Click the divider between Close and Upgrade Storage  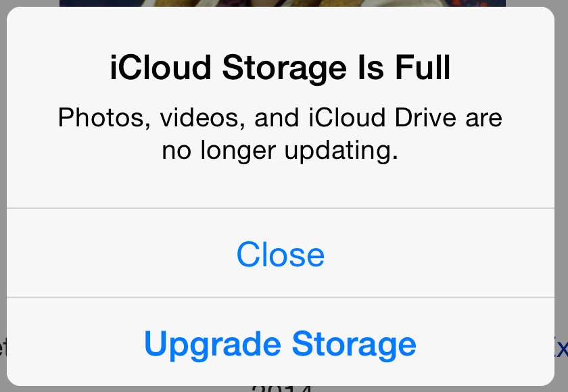tap(281, 297)
